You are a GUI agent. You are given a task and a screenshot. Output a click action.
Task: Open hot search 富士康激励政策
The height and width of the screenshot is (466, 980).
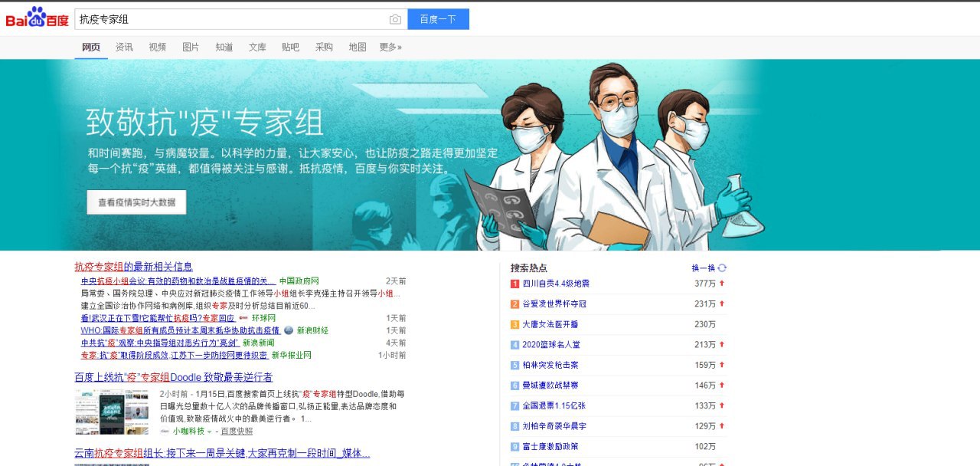click(x=550, y=446)
